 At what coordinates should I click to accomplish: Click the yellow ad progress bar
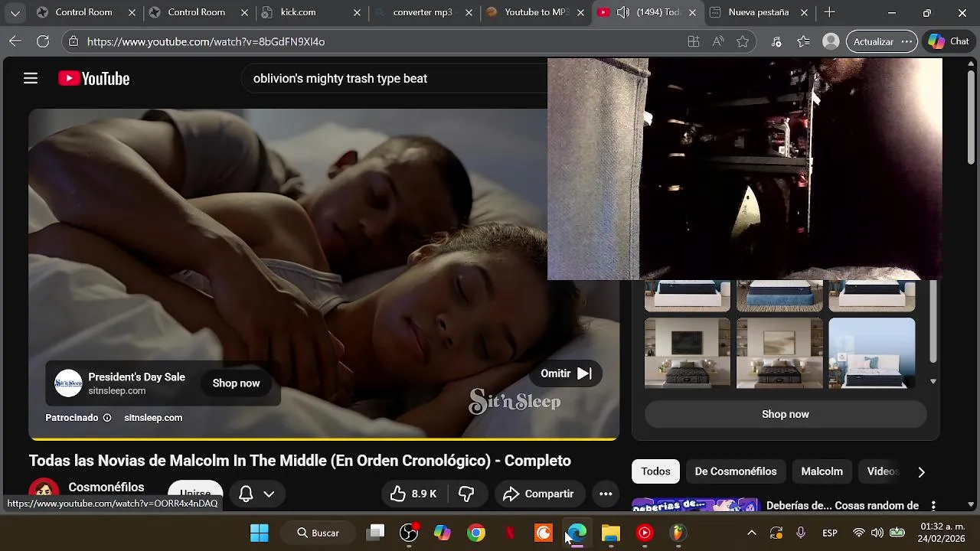(x=324, y=439)
